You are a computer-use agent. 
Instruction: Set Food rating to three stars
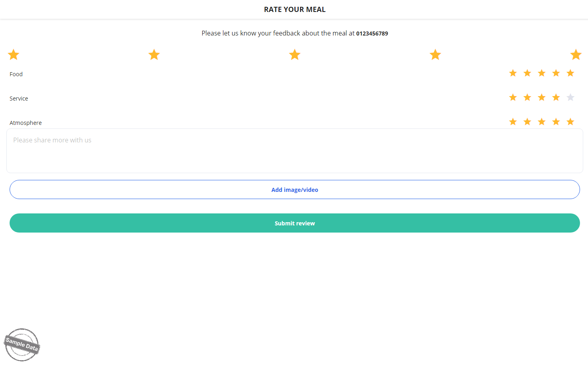pyautogui.click(x=542, y=73)
